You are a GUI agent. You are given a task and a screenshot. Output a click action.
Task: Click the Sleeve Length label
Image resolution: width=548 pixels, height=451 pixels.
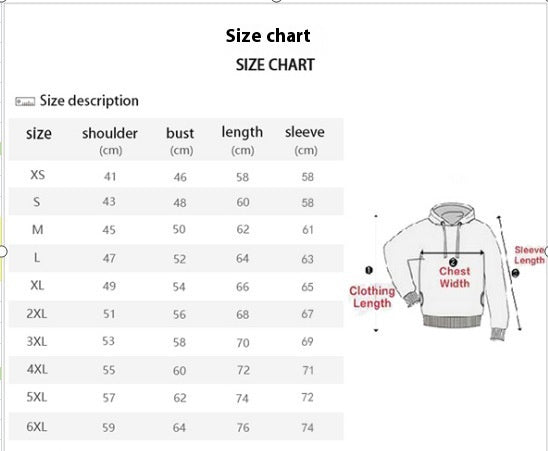click(529, 255)
